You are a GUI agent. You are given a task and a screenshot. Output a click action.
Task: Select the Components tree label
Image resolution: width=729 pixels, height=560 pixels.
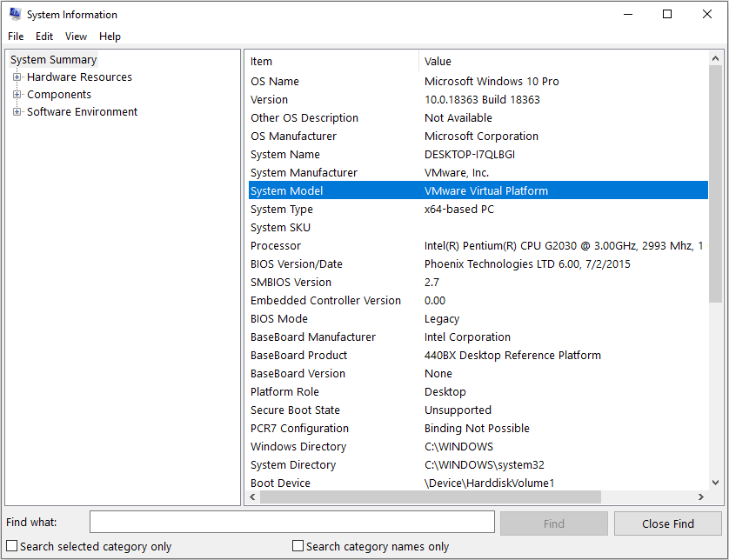click(59, 94)
